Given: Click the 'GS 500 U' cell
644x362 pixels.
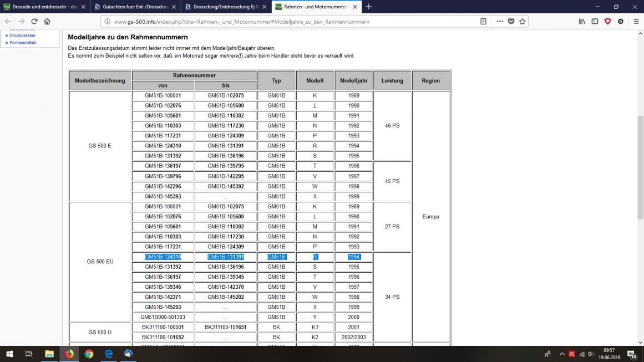Looking at the screenshot, I should [x=100, y=332].
